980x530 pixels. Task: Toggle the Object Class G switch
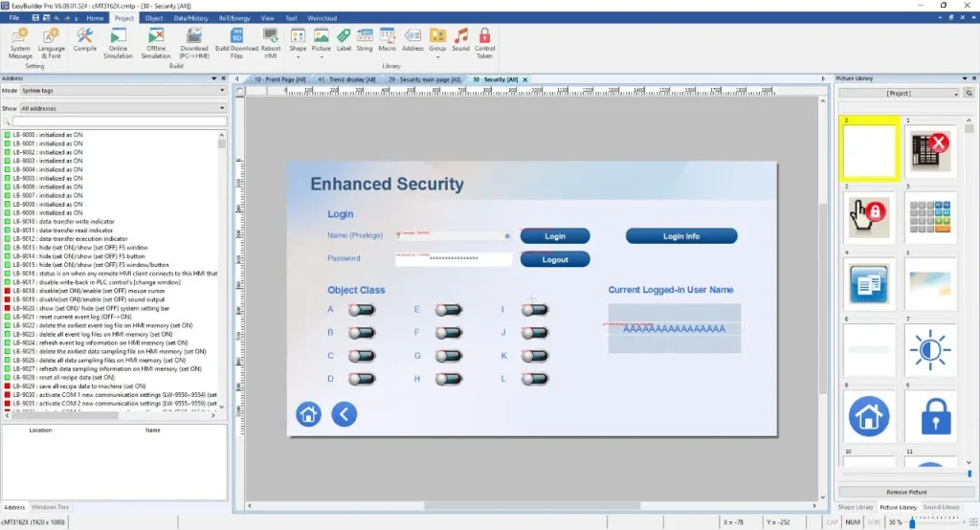pos(449,356)
